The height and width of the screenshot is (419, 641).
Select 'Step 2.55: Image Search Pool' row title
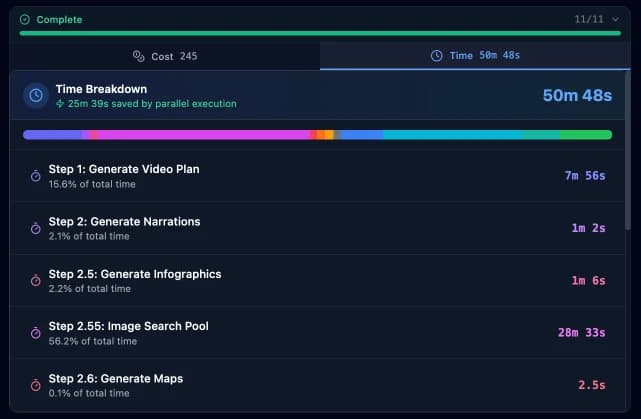click(128, 326)
